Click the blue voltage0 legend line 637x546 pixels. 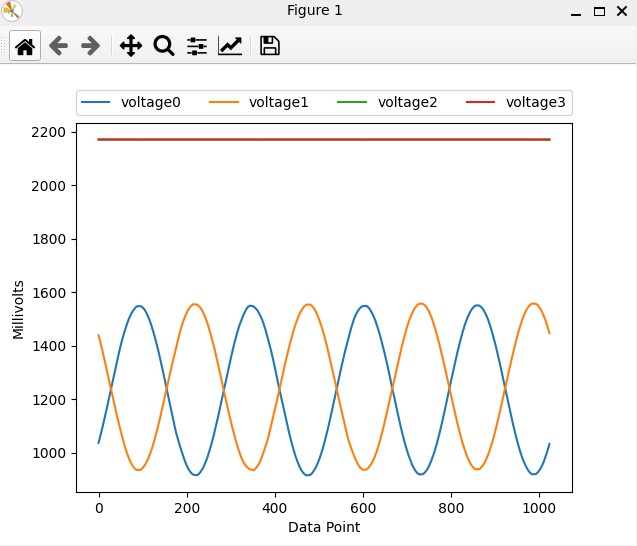(x=95, y=102)
